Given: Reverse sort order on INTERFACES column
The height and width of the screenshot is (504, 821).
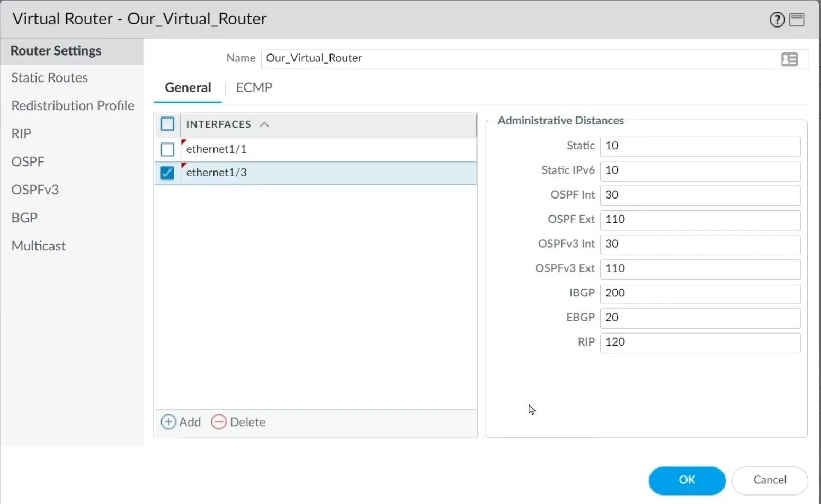Looking at the screenshot, I should coord(264,124).
